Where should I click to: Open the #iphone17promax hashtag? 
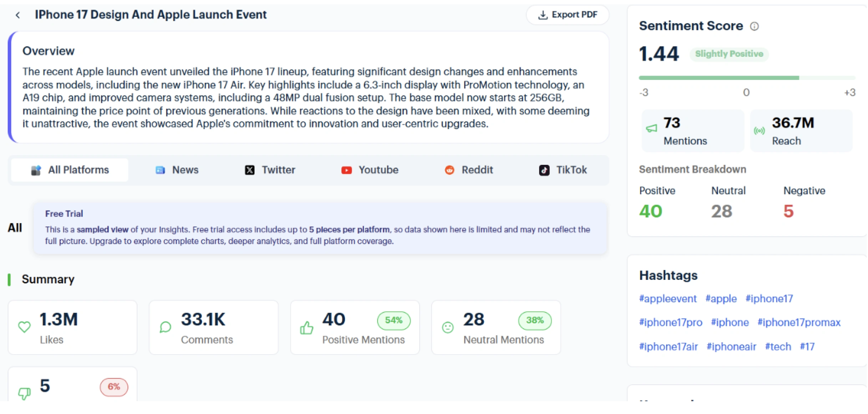(799, 323)
